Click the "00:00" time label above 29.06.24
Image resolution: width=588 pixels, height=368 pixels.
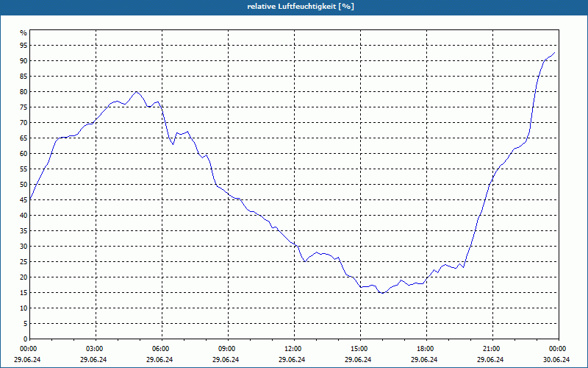[x=27, y=349]
